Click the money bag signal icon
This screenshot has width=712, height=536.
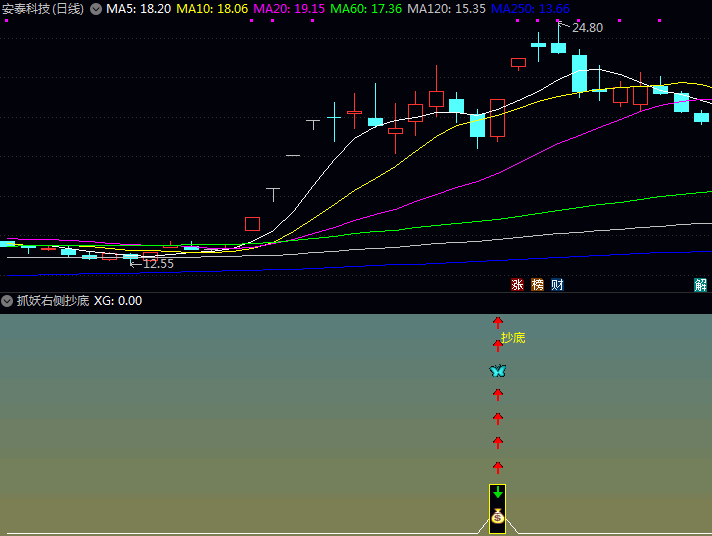[497, 516]
